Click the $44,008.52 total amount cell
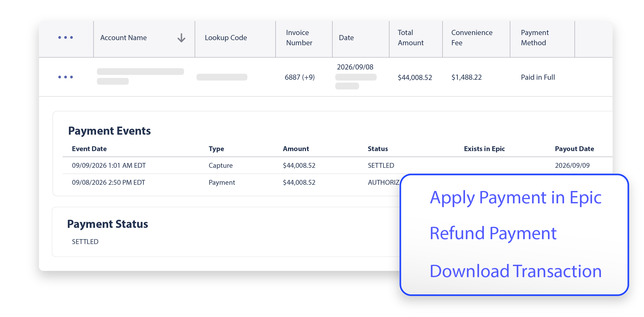Image resolution: width=644 pixels, height=317 pixels. pos(415,78)
